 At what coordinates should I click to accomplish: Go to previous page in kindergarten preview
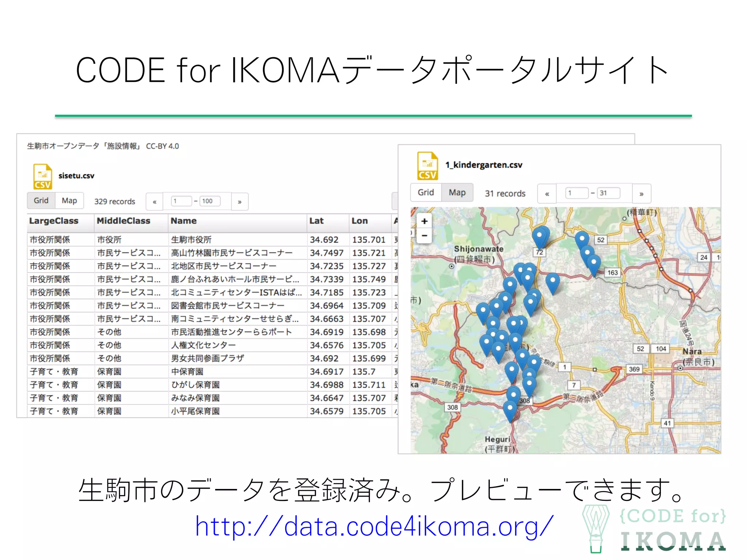547,194
